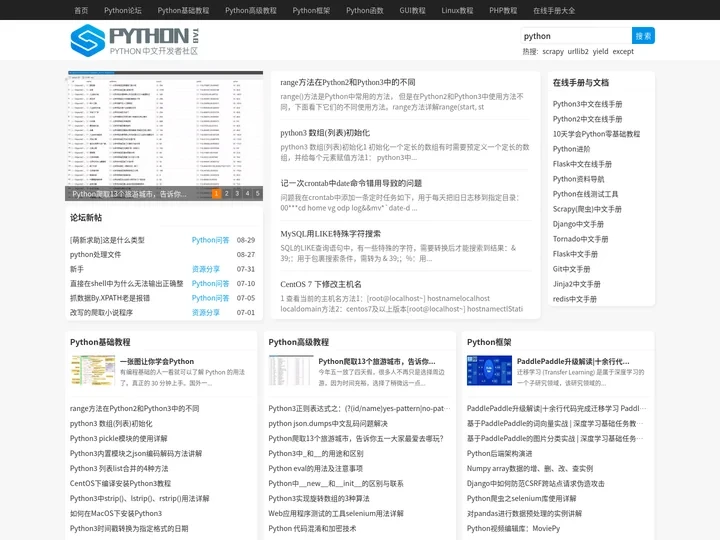Select hot search term urllib2
Image resolution: width=720 pixels, height=540 pixels.
[578, 51]
